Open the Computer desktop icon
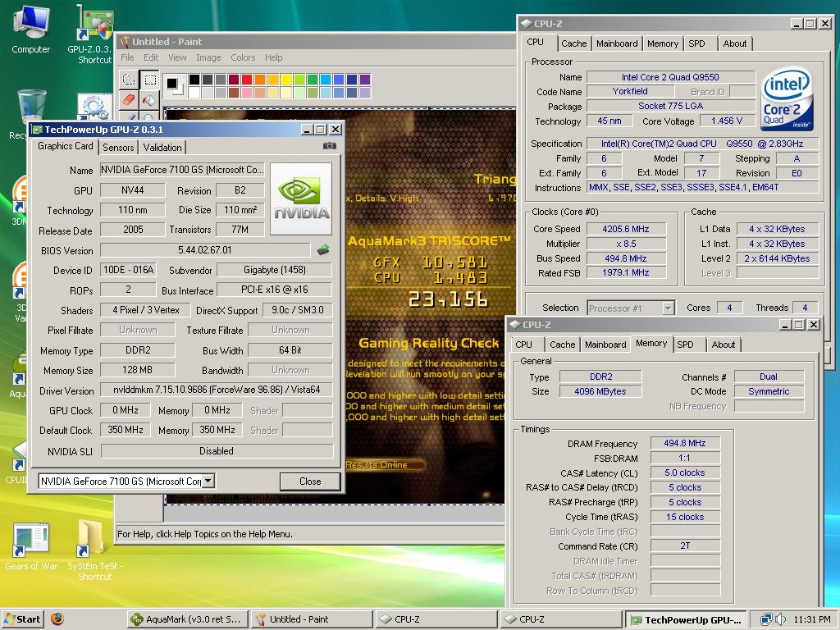The image size is (840, 630). click(30, 30)
